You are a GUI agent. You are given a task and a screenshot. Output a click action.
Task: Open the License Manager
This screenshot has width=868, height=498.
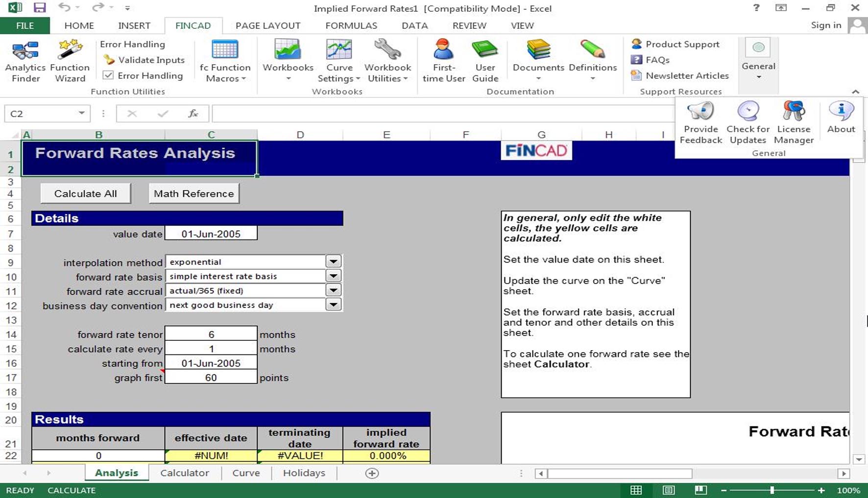click(794, 122)
